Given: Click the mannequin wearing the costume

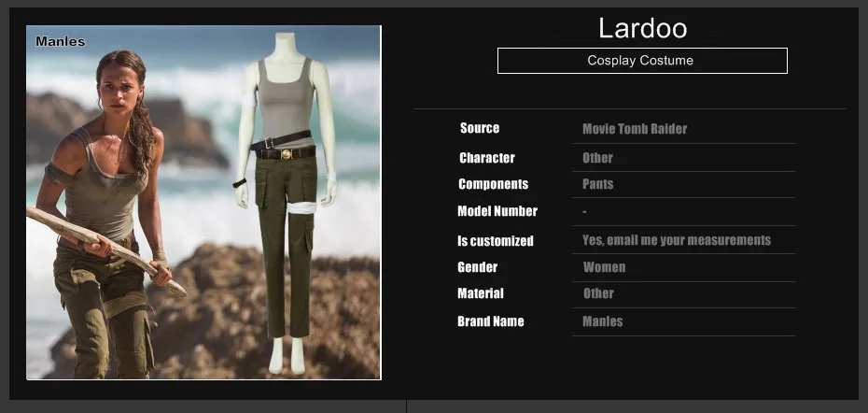Looking at the screenshot, I should (x=287, y=203).
